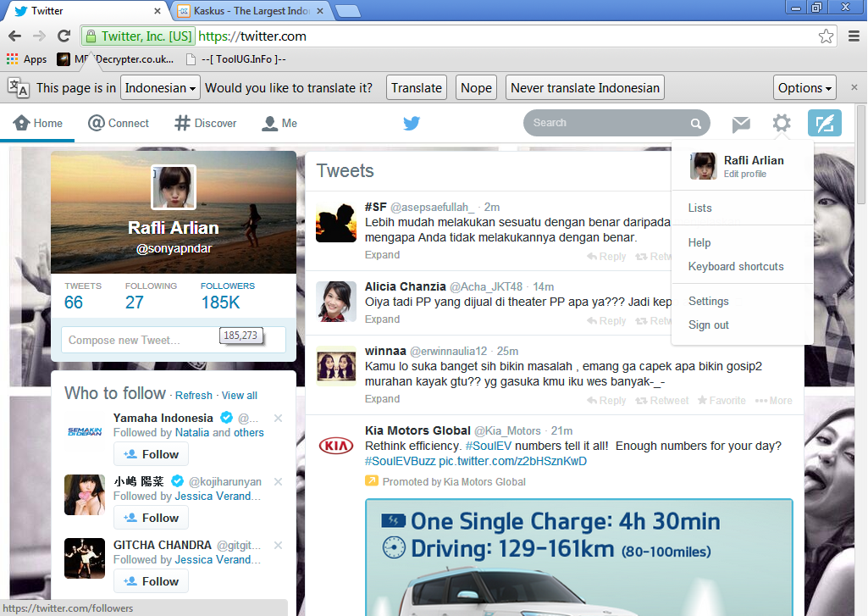The height and width of the screenshot is (616, 868).
Task: Bookmark page with the star icon
Action: point(826,36)
